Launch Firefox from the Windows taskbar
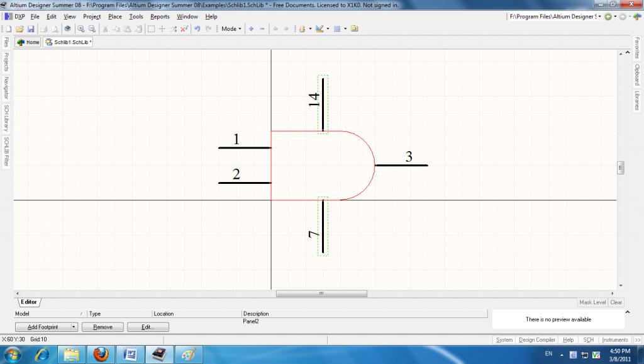644x364 pixels. 101,354
